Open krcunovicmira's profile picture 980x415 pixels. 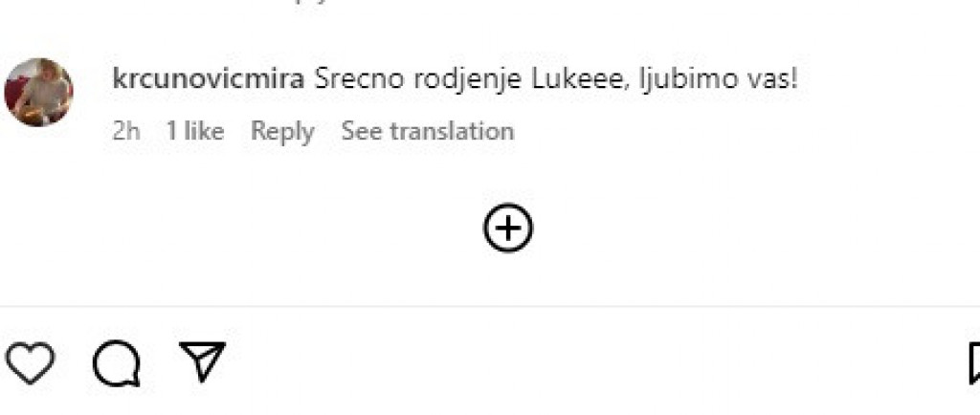click(39, 93)
